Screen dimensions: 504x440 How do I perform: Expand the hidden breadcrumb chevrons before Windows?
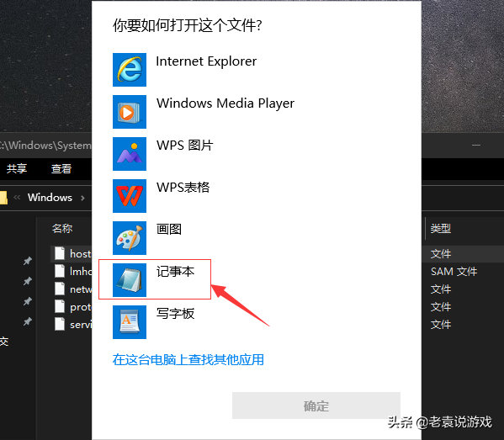point(17,198)
